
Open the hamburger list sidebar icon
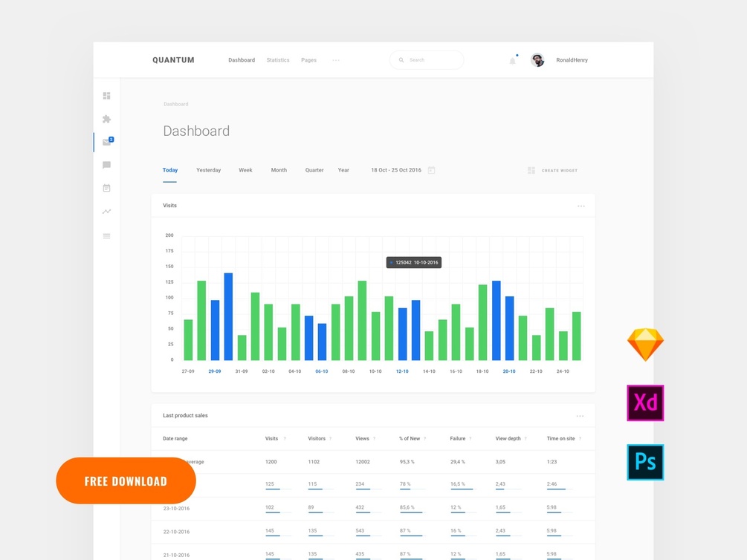point(107,235)
